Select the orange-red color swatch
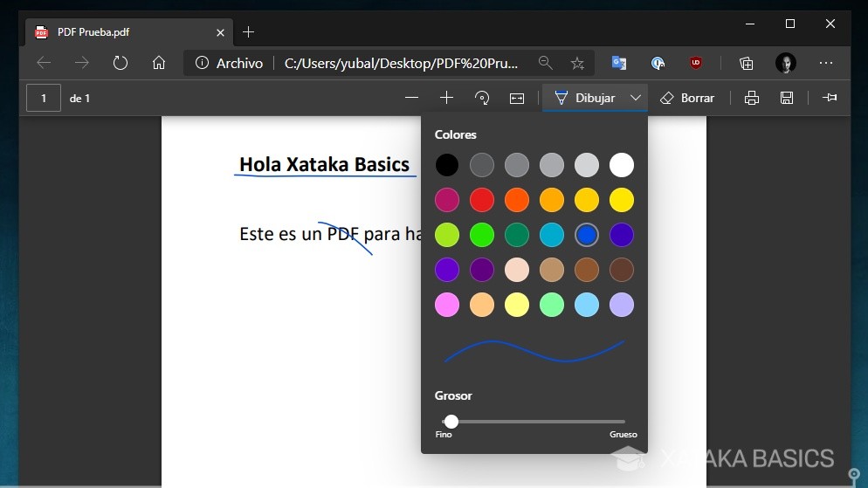 tap(516, 200)
